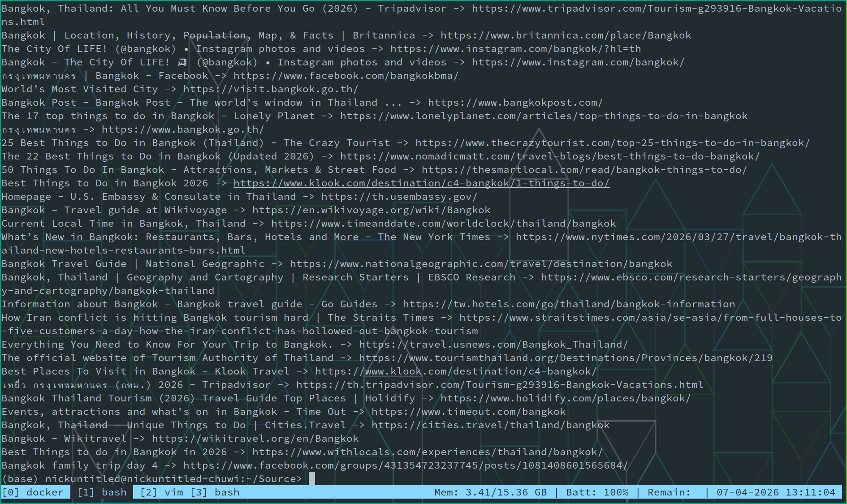Open the National Geographic destination URL
The height and width of the screenshot is (504, 847).
click(x=481, y=264)
